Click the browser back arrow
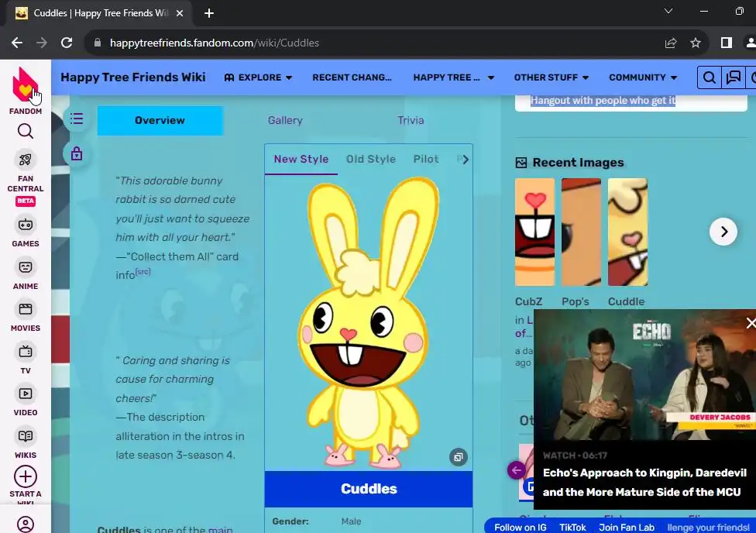This screenshot has height=533, width=756. 17,43
